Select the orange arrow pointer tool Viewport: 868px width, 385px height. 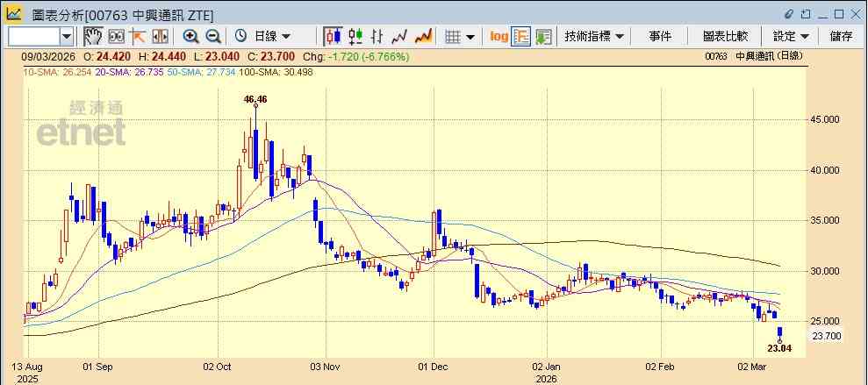(137, 37)
